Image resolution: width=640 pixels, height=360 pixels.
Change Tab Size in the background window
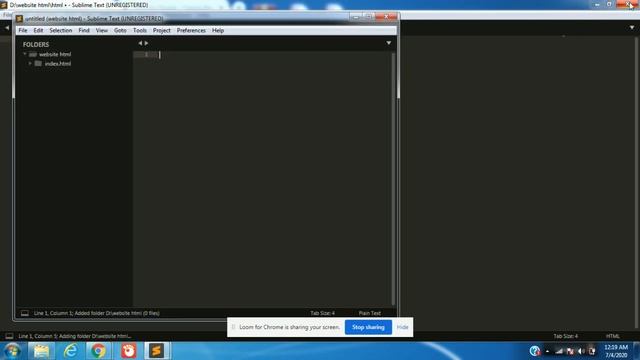tap(566, 336)
